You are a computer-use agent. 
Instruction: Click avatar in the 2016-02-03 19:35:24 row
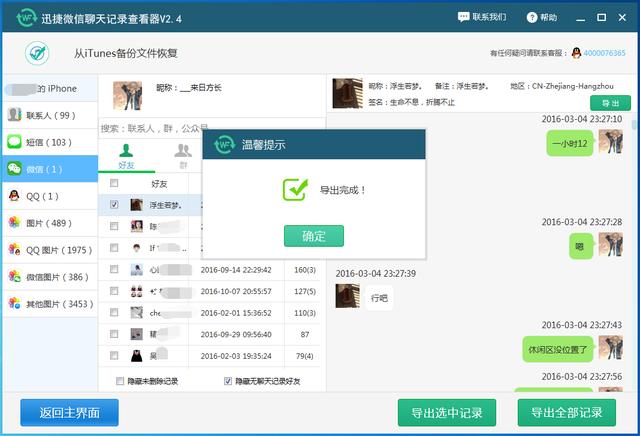[x=136, y=356]
